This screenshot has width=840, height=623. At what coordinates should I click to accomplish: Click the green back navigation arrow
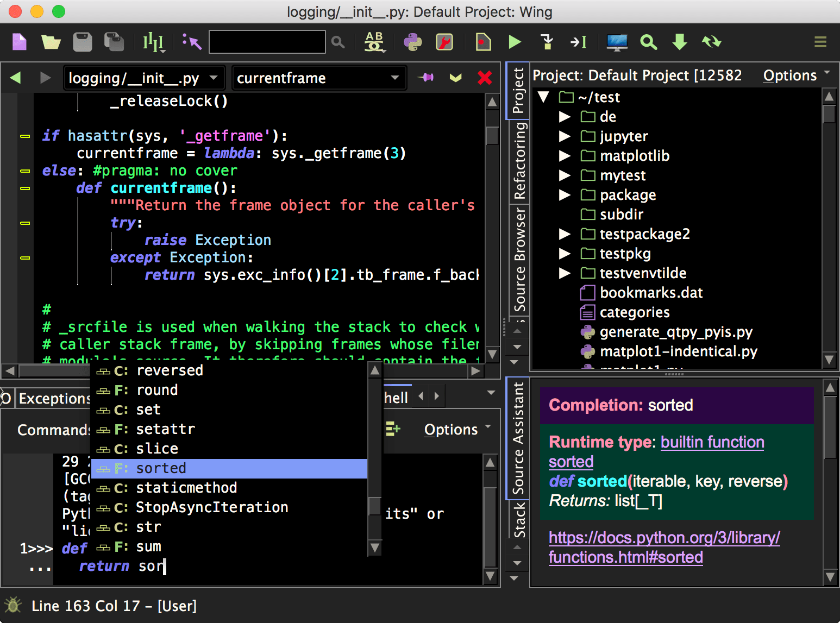point(15,78)
